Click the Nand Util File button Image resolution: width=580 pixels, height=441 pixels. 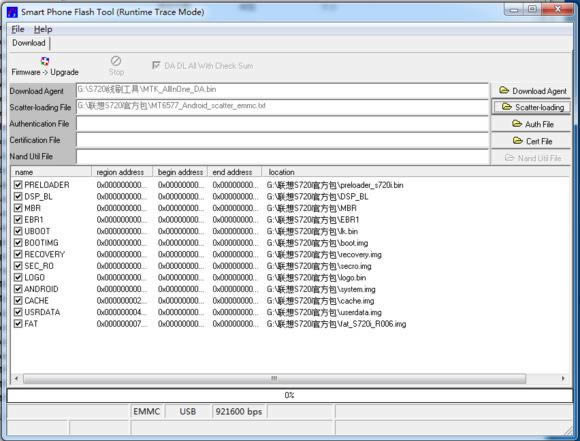coord(532,158)
